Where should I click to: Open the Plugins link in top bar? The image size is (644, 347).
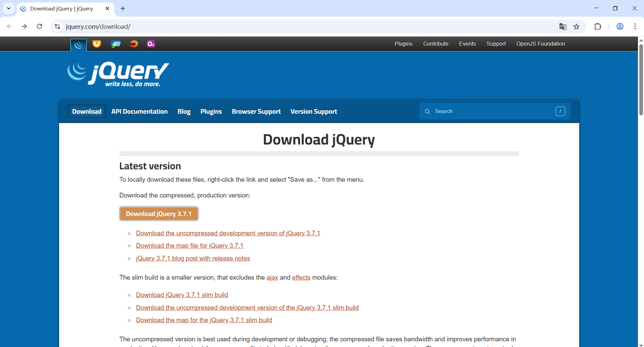pos(403,44)
